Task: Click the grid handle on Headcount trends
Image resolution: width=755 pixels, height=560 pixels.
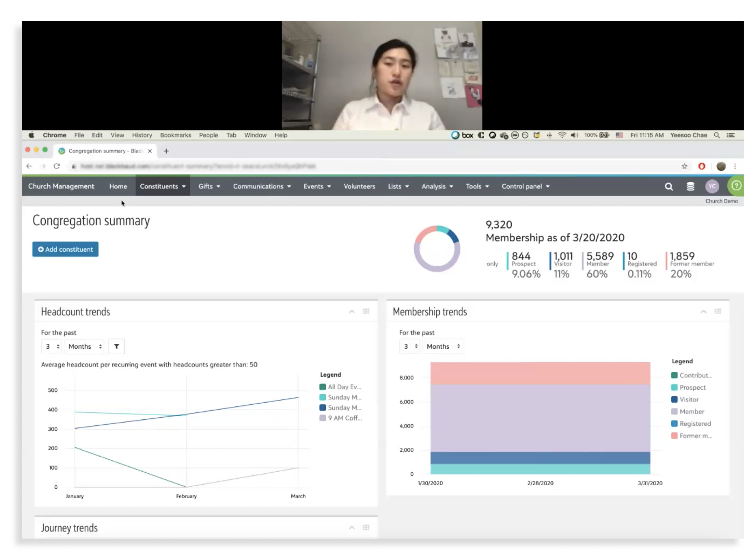Action: [x=366, y=311]
